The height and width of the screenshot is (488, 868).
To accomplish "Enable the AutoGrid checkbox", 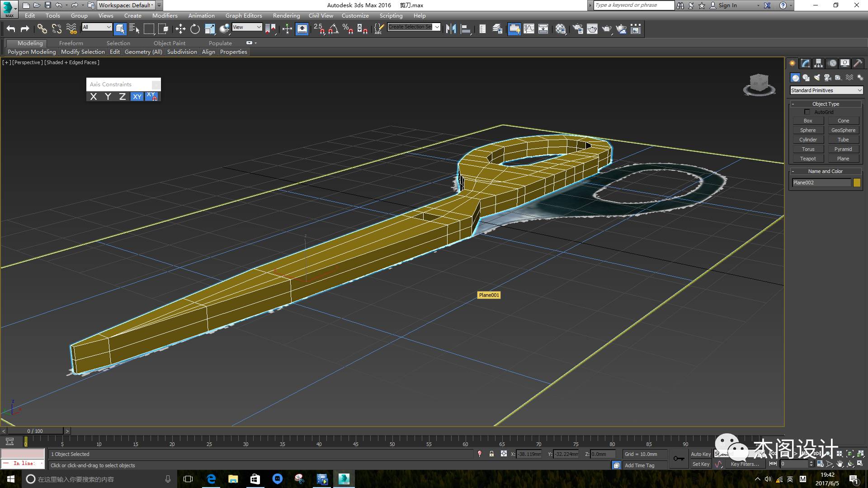I will click(x=807, y=112).
